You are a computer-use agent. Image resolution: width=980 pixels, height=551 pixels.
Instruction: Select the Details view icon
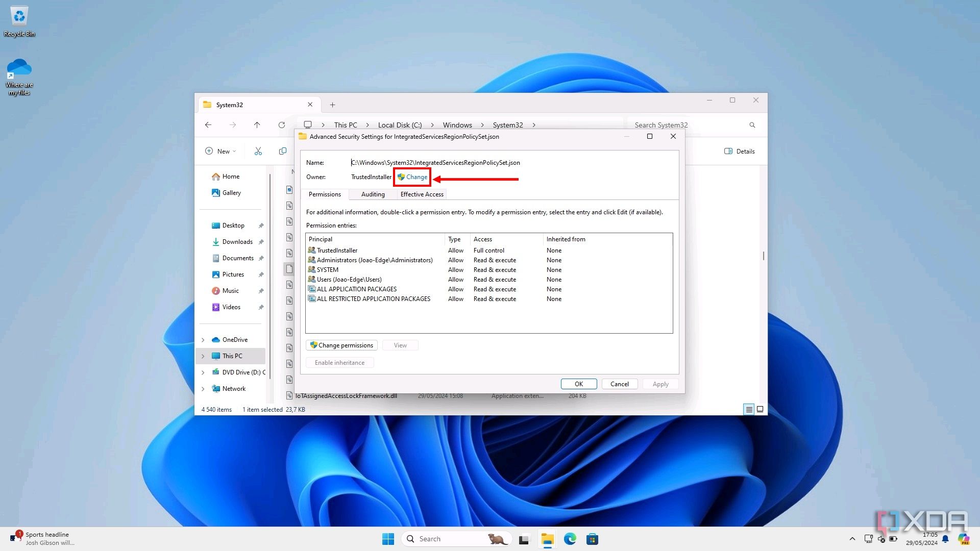pos(748,409)
